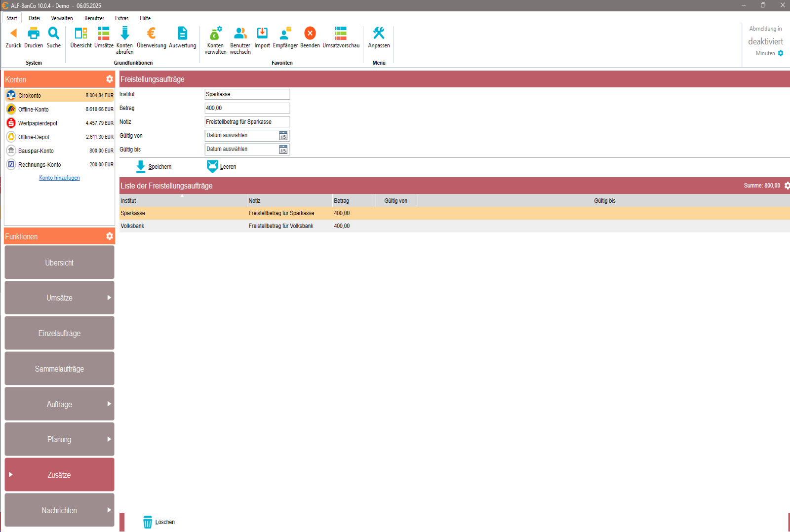Screen dimensions: 790x532
Task: Expand the Nachrichten function submenu arrow
Action: click(109, 510)
